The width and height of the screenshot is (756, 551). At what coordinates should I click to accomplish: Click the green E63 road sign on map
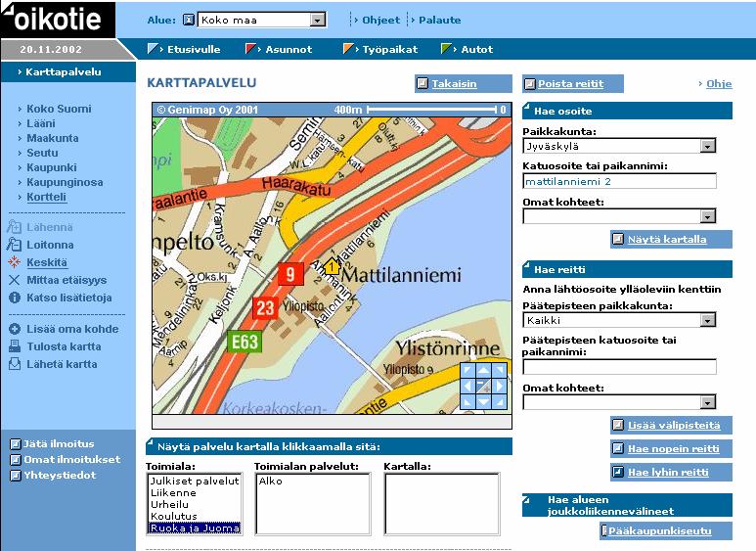click(245, 343)
